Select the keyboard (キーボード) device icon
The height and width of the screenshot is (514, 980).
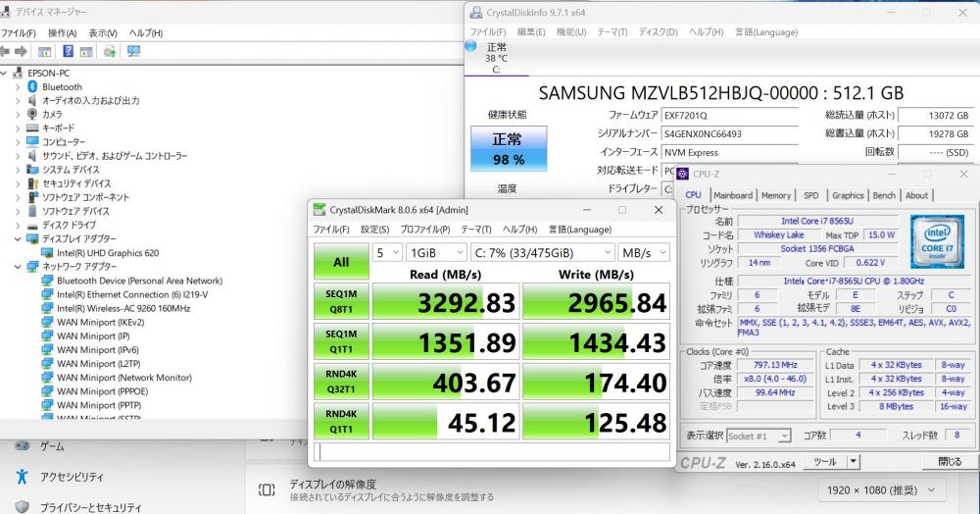click(32, 128)
